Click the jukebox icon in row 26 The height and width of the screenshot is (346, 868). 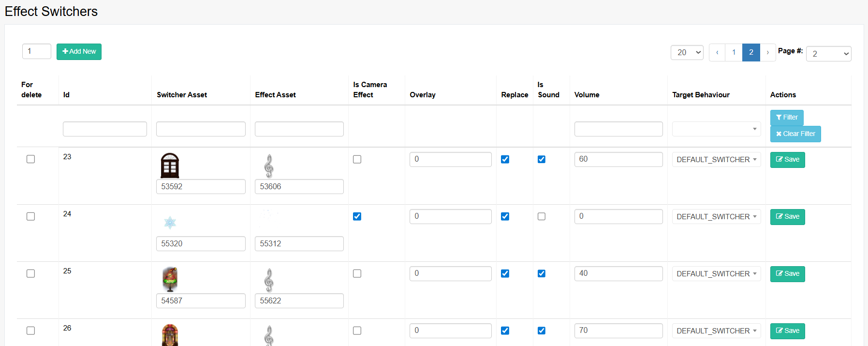click(x=170, y=335)
